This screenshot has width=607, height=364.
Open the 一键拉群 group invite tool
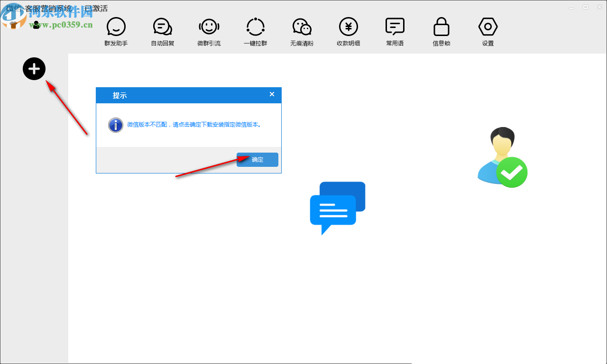click(256, 32)
